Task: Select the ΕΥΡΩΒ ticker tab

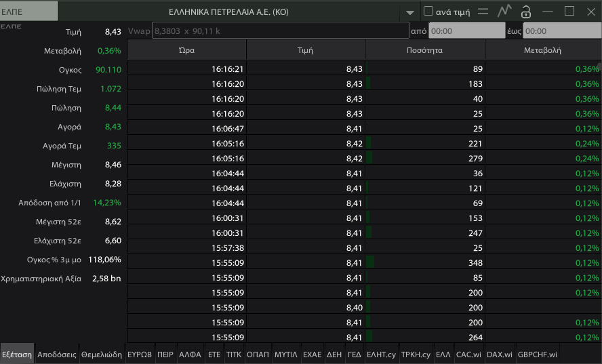Action: click(140, 355)
